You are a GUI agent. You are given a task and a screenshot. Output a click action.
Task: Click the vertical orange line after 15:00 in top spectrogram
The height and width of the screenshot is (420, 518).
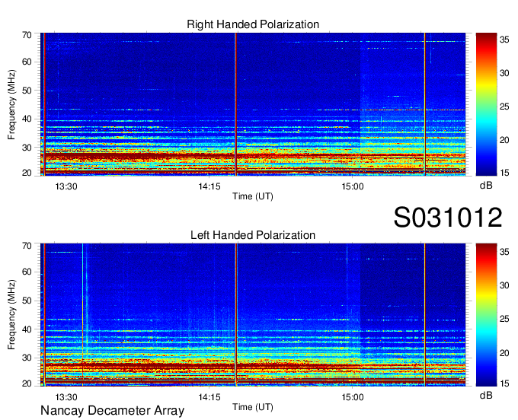(x=425, y=104)
